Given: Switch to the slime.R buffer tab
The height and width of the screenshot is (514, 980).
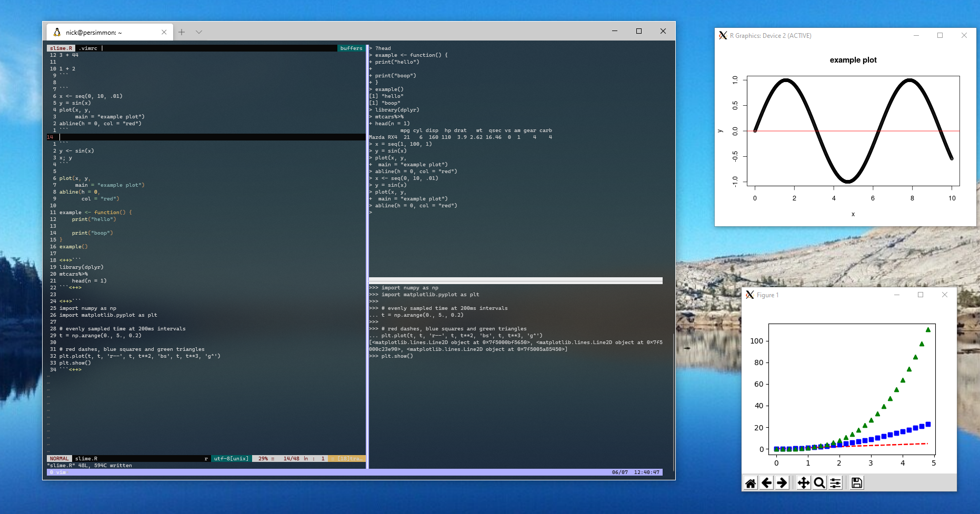Looking at the screenshot, I should [x=61, y=48].
